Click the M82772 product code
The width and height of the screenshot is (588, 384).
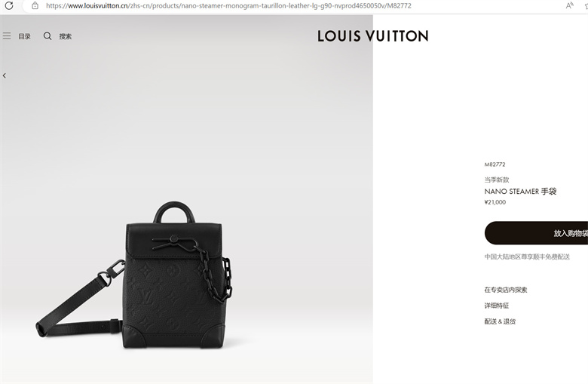coord(495,164)
